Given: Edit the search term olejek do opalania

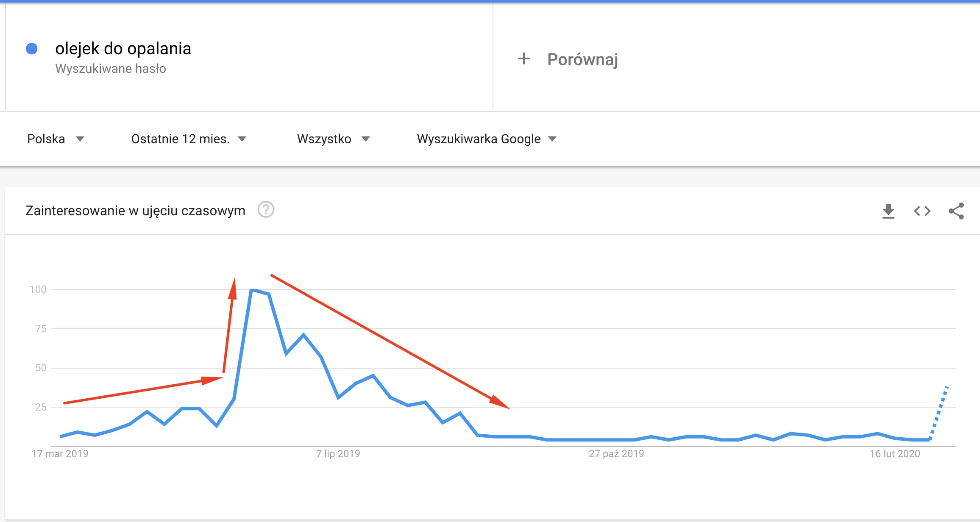Looking at the screenshot, I should 123,49.
